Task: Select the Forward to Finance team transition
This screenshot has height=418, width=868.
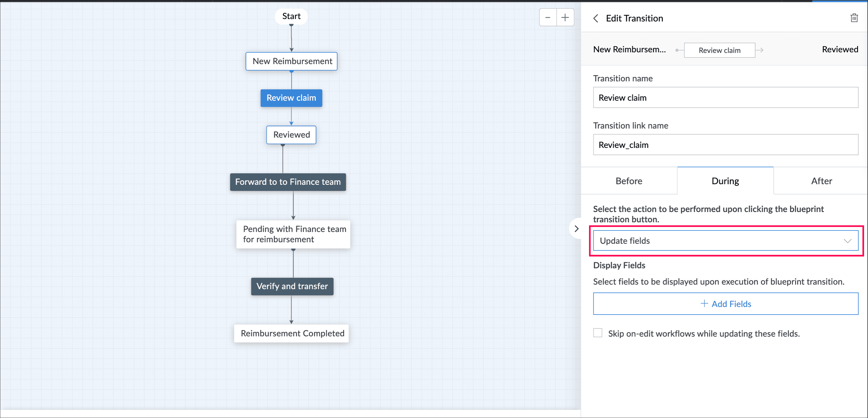Action: [x=288, y=182]
